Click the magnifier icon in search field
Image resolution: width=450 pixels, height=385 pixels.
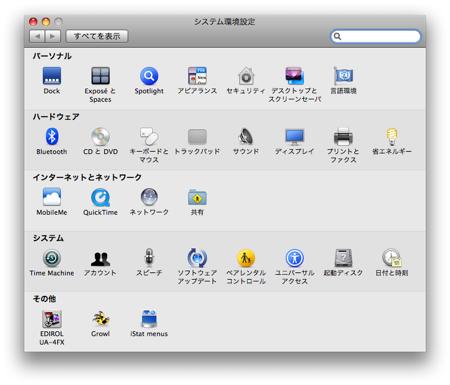point(337,36)
